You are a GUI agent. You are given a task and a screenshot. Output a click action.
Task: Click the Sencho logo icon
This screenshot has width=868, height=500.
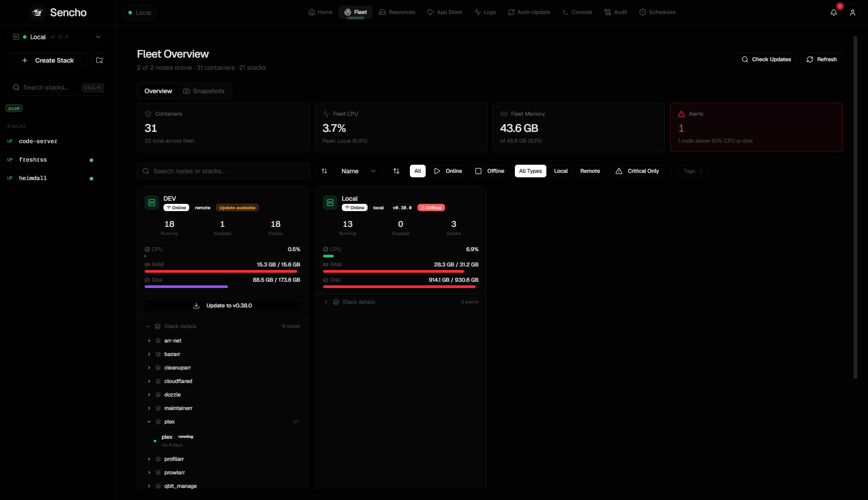(x=37, y=13)
